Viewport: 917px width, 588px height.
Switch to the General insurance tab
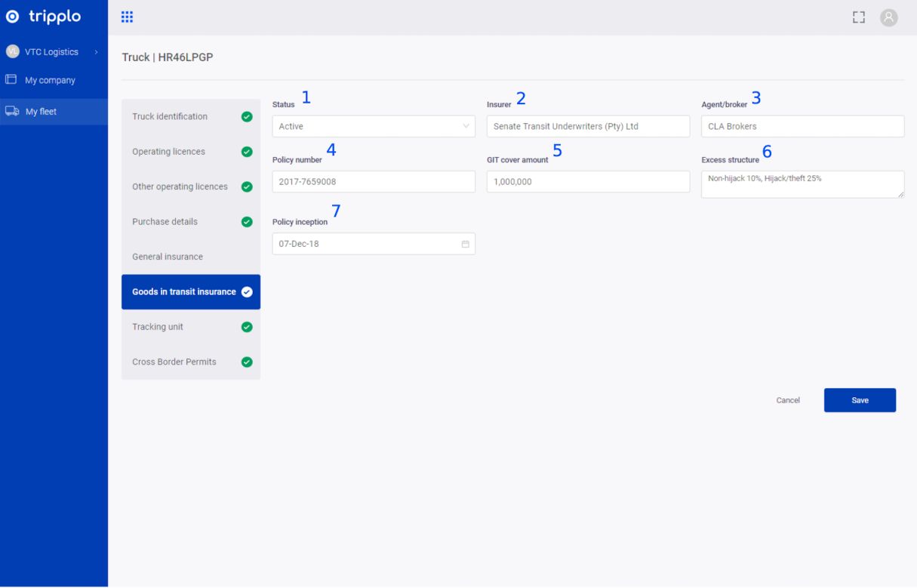pos(168,257)
